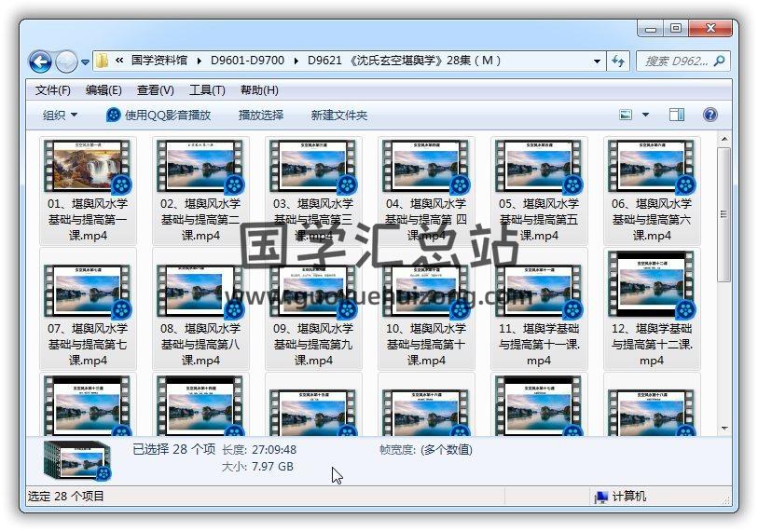Click the stacked preview thumbnail in details pane
758x532 pixels.
[x=77, y=461]
